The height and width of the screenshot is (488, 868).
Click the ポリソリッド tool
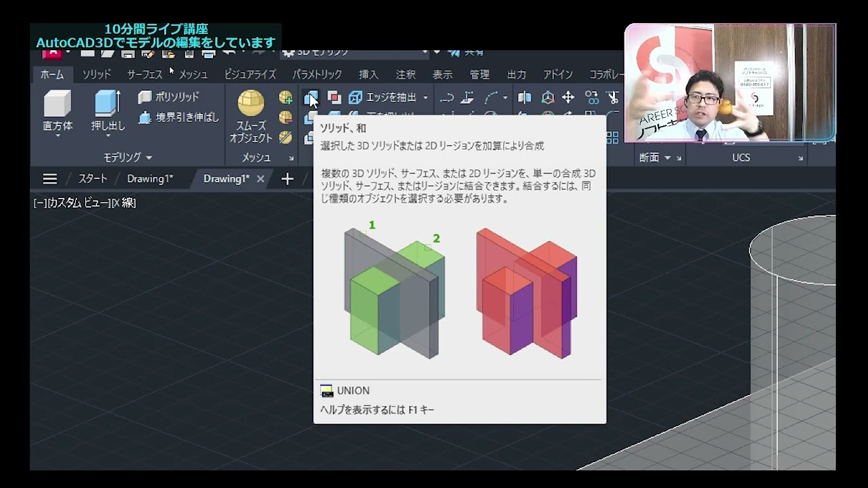[169, 97]
